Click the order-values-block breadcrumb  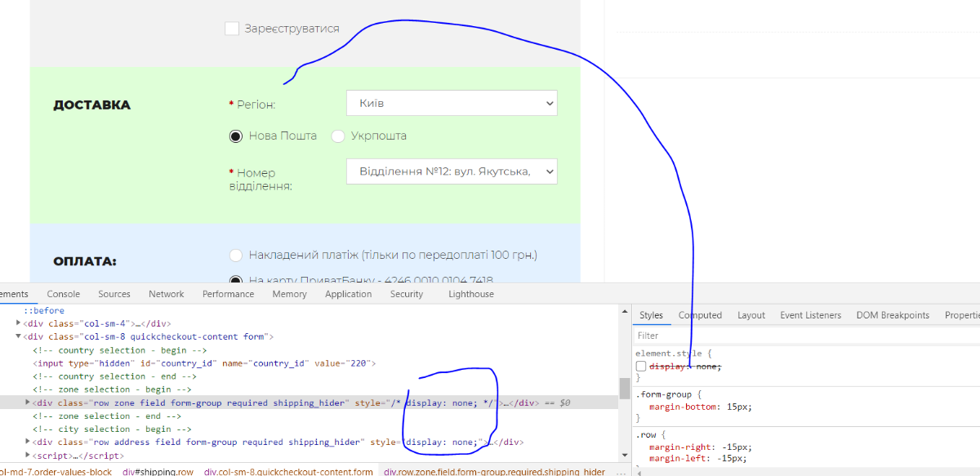(x=56, y=471)
